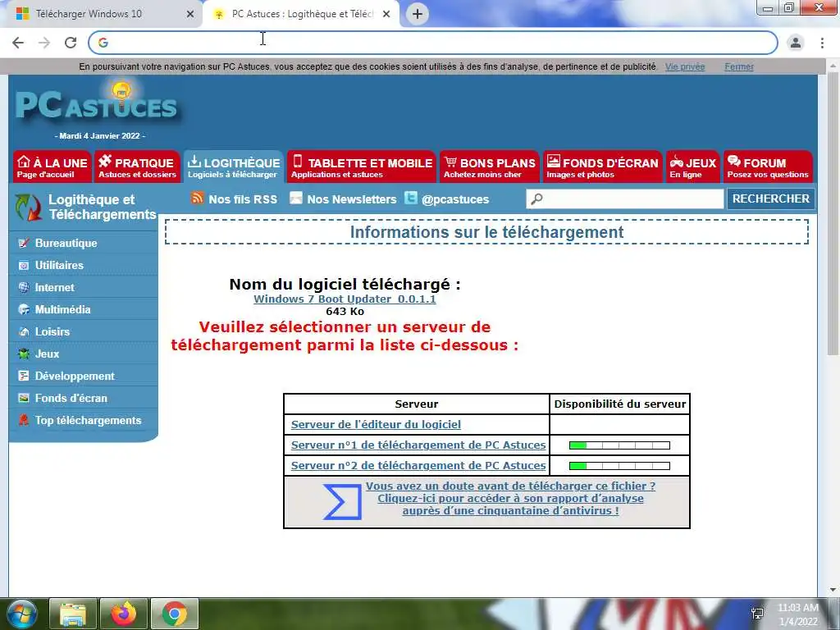The image size is (840, 630).
Task: Open the Développement category
Action: [x=75, y=376]
